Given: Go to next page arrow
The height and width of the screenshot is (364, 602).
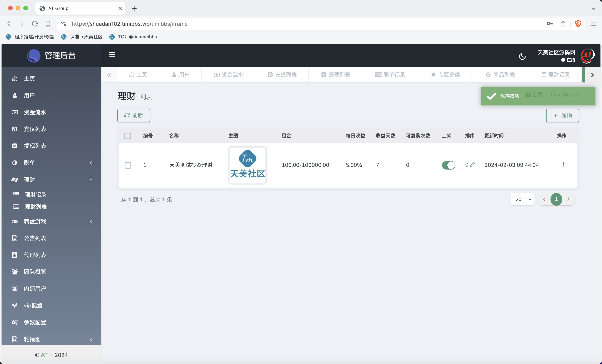Looking at the screenshot, I should [568, 199].
